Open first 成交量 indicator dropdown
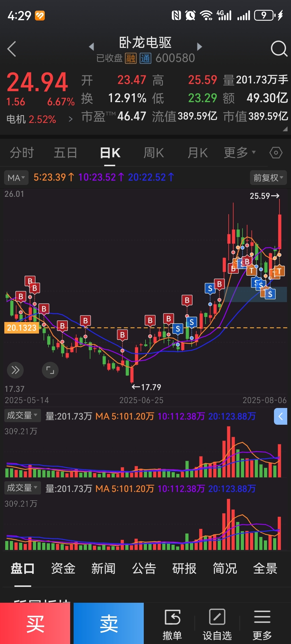The height and width of the screenshot is (644, 291). (22, 415)
